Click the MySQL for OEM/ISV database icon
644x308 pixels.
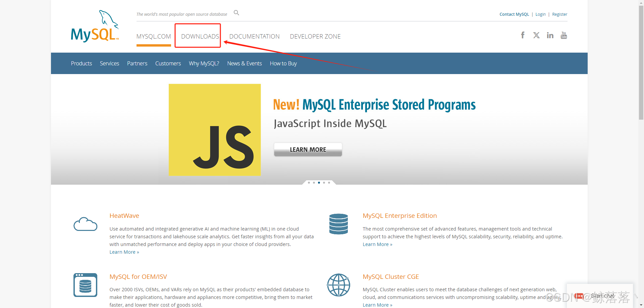pos(85,285)
